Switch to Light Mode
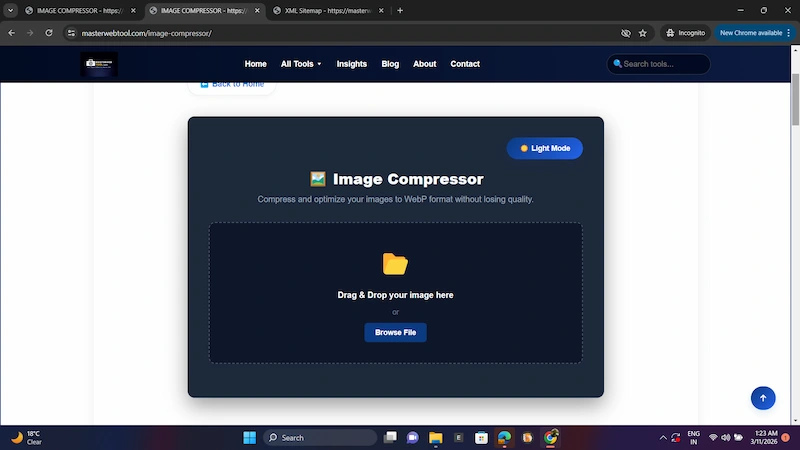This screenshot has height=450, width=800. (544, 148)
